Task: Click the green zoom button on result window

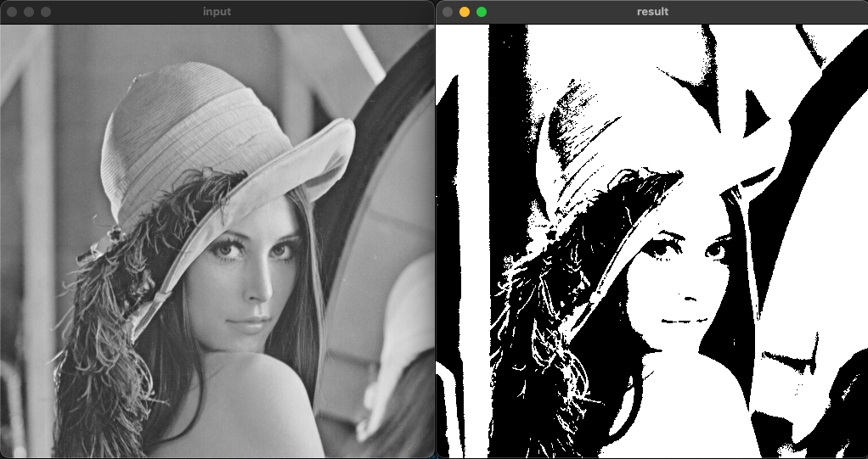Action: [482, 12]
